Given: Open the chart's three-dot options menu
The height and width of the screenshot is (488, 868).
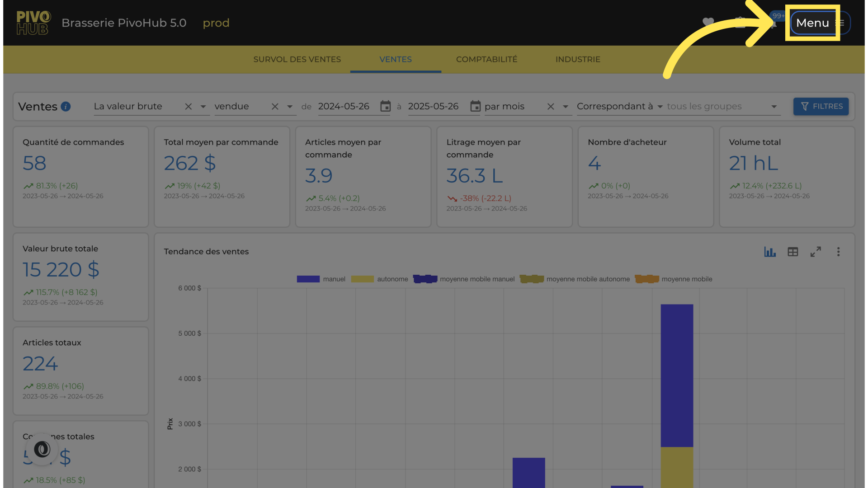Looking at the screenshot, I should tap(838, 252).
